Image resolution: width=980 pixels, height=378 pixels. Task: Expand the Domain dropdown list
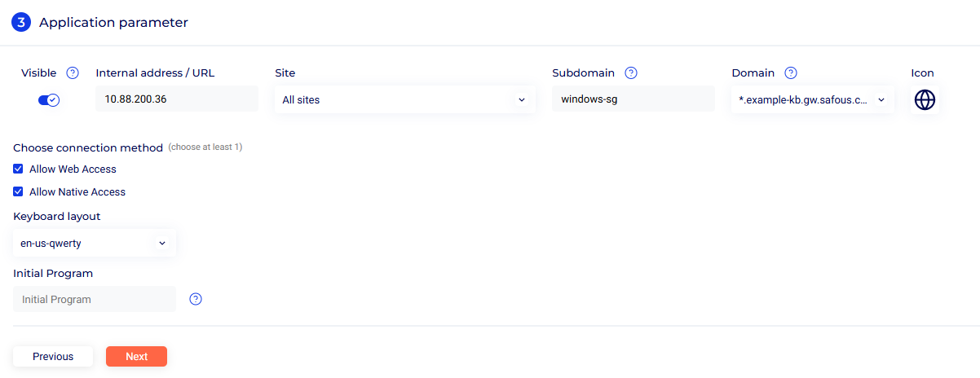[x=812, y=99]
